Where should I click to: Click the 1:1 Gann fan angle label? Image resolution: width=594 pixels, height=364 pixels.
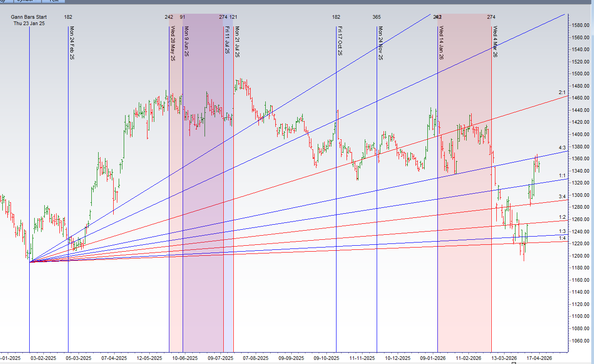[x=562, y=175]
